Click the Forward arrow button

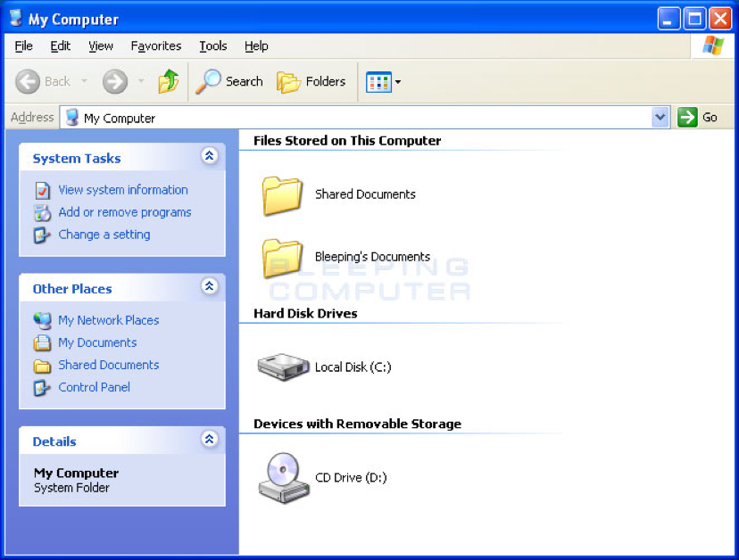115,81
